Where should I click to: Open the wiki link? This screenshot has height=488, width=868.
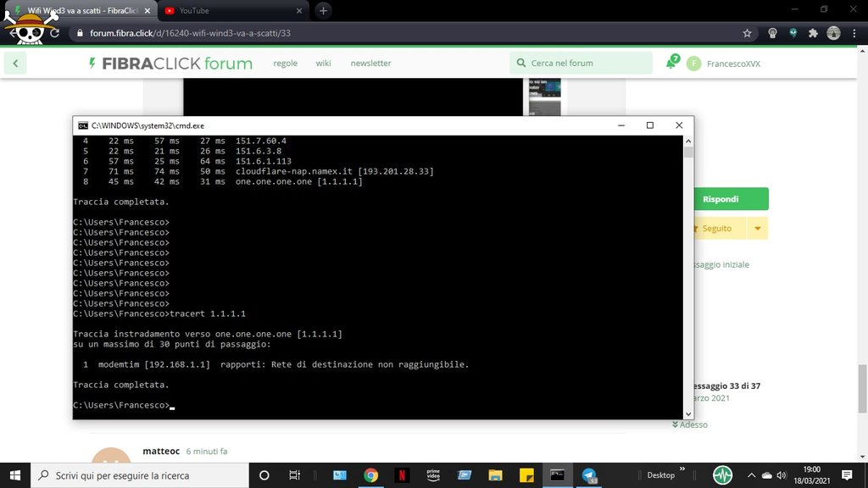click(x=323, y=63)
